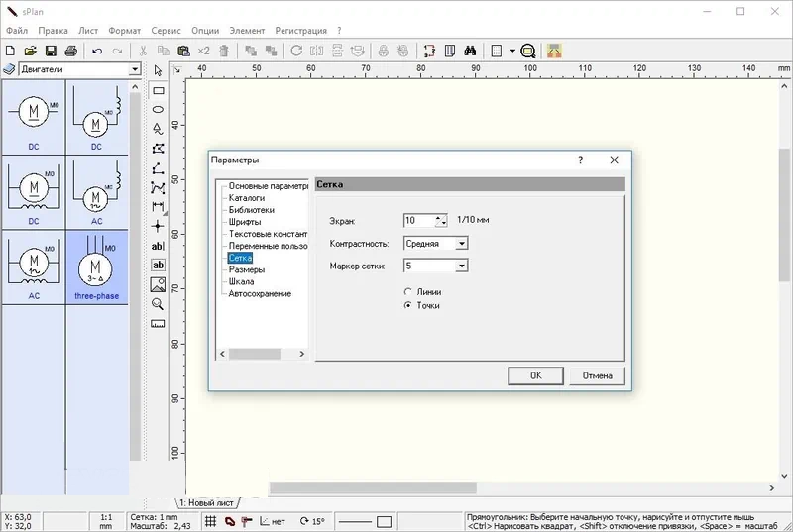
Task: Select the Линии radio button
Action: 407,292
